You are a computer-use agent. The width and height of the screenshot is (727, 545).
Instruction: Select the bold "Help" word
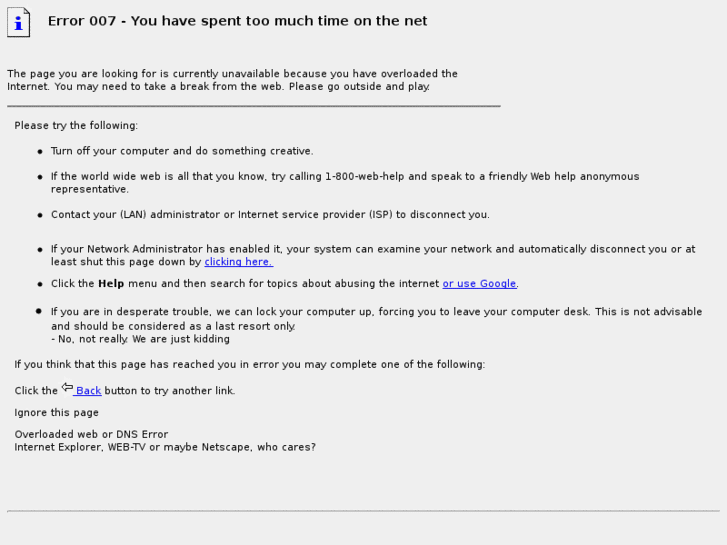(111, 284)
